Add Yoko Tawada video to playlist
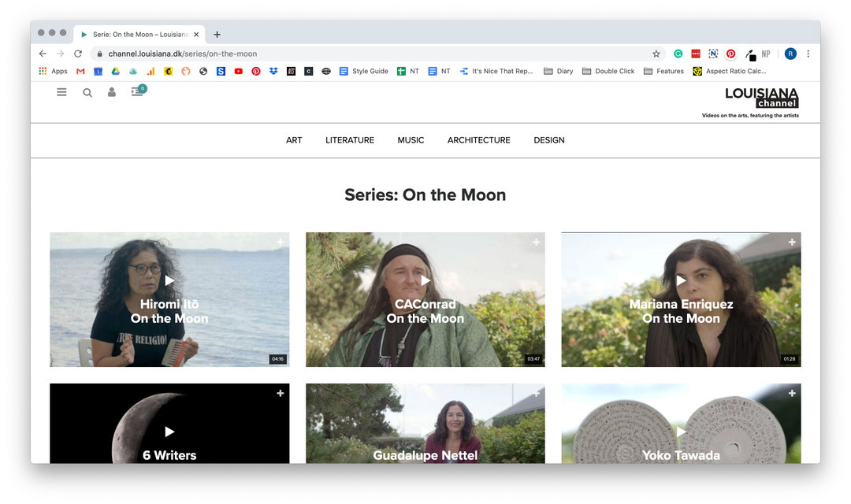The image size is (851, 504). pyautogui.click(x=792, y=393)
